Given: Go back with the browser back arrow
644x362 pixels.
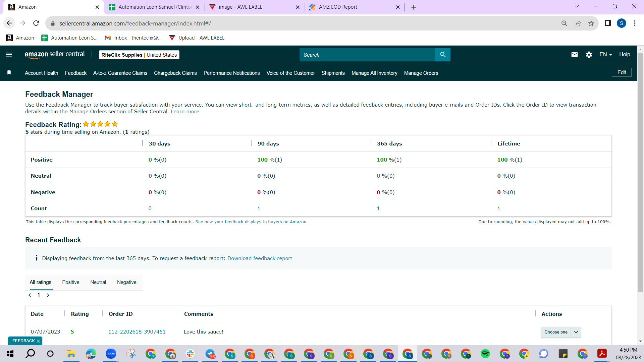Looking at the screenshot, I should click(9, 23).
